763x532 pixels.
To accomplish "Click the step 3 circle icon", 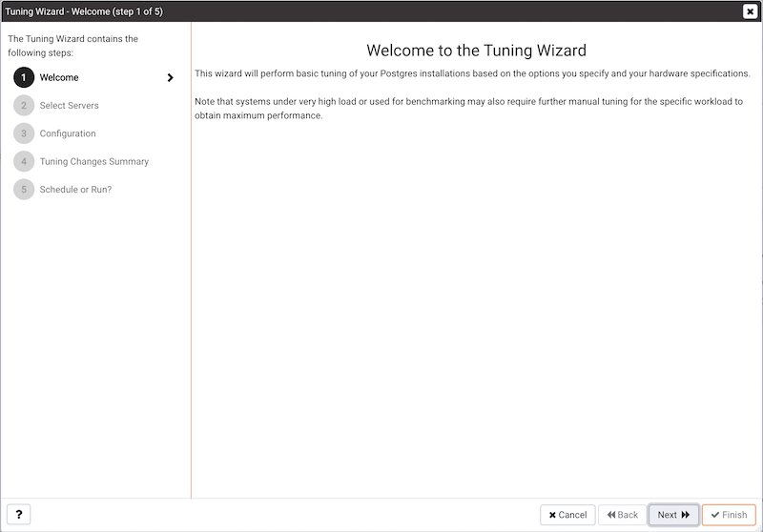I will click(x=24, y=133).
